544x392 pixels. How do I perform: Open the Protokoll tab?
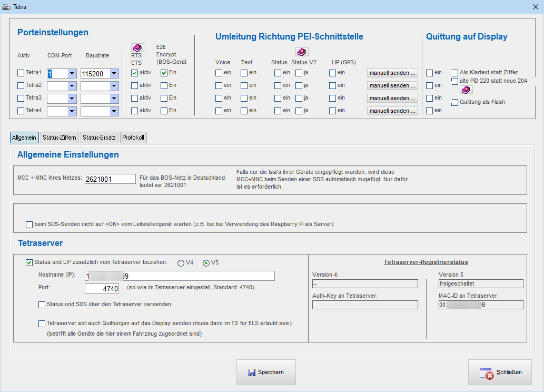click(133, 138)
